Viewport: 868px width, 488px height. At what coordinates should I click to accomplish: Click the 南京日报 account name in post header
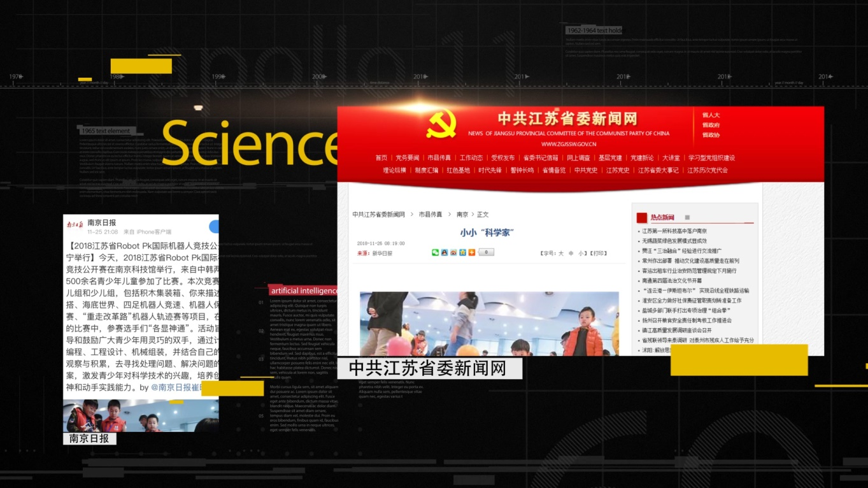pos(102,222)
